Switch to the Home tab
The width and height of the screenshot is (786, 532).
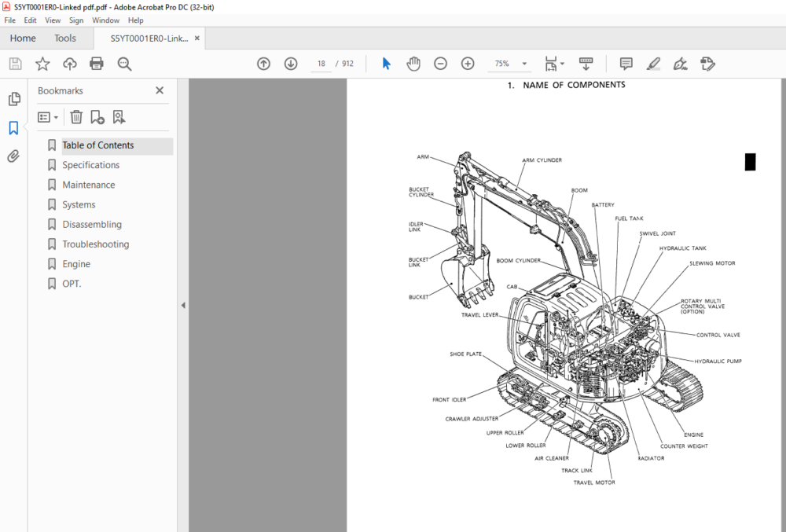tap(23, 38)
